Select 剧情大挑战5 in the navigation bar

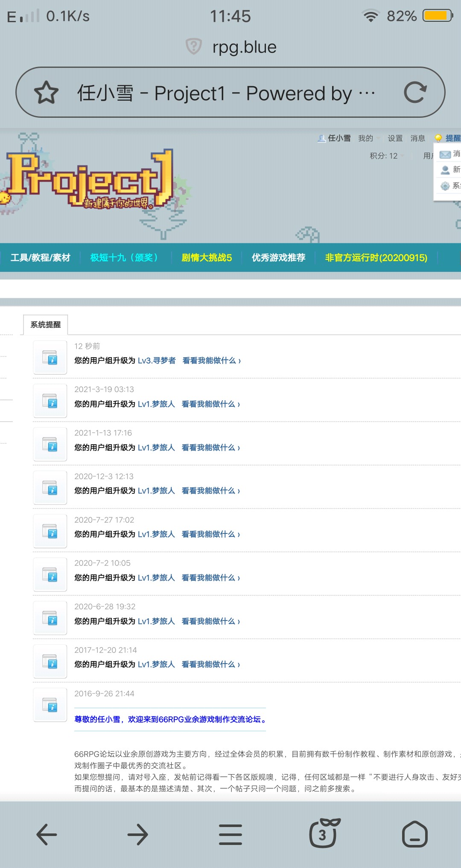tap(207, 257)
